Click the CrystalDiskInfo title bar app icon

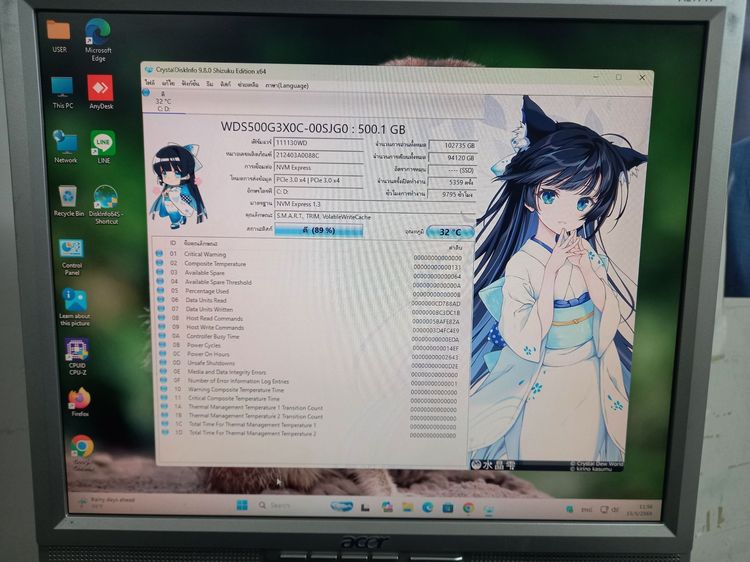[x=149, y=70]
